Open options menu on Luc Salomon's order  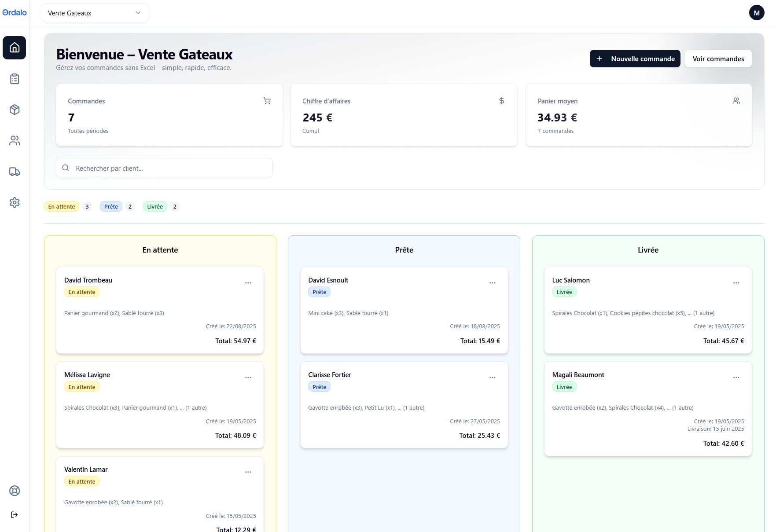pyautogui.click(x=737, y=283)
